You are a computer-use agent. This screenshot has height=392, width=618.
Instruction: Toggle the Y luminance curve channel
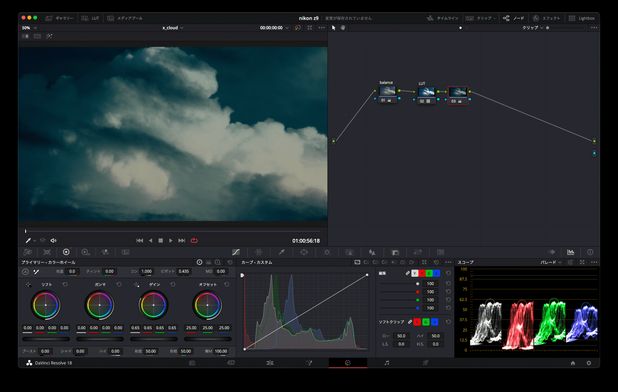[415, 273]
